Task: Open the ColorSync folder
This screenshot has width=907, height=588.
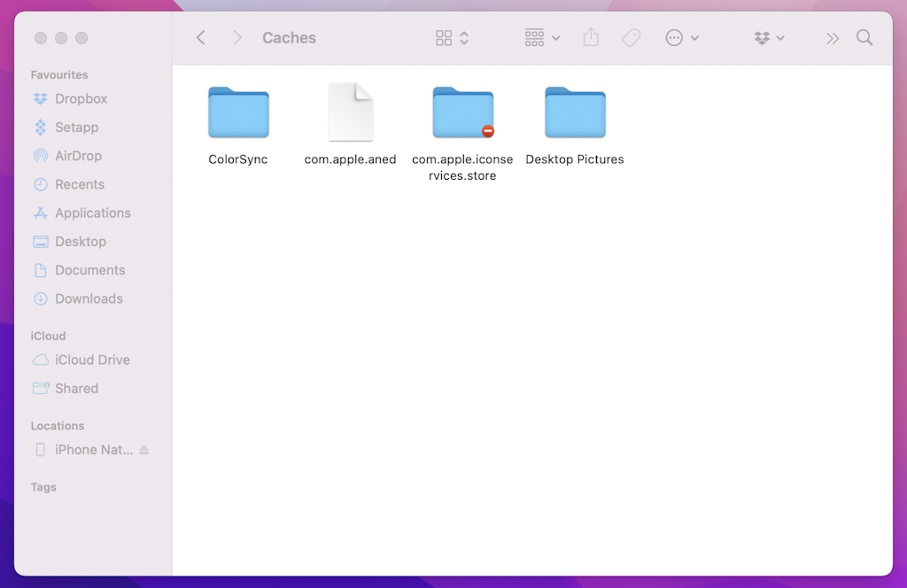Action: 237,112
